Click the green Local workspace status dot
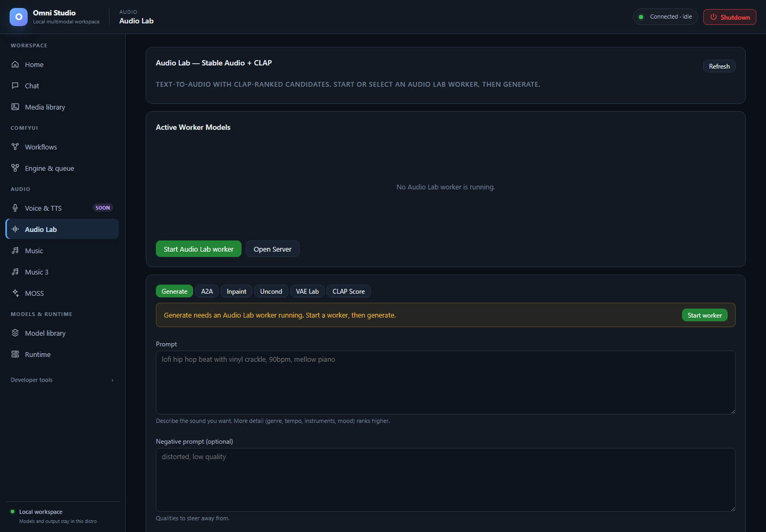 click(x=12, y=512)
